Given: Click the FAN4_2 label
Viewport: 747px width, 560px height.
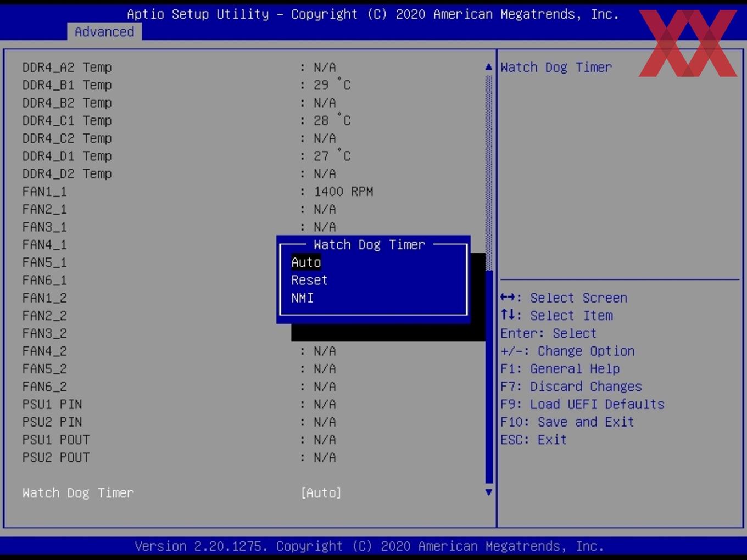Looking at the screenshot, I should 44,351.
